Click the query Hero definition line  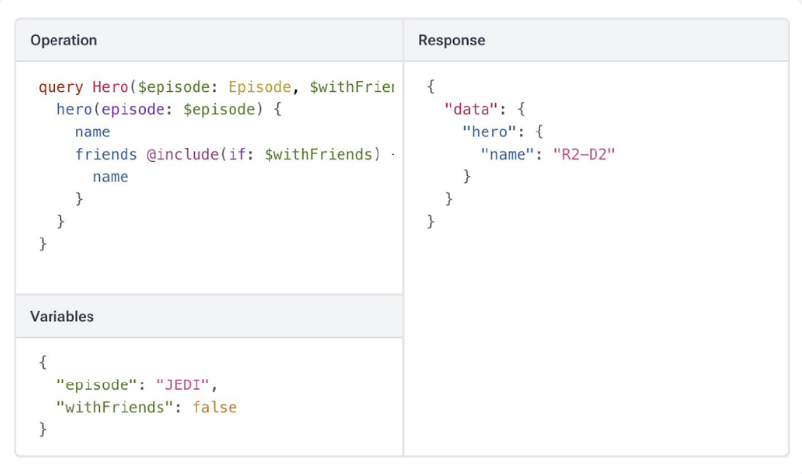[216, 88]
